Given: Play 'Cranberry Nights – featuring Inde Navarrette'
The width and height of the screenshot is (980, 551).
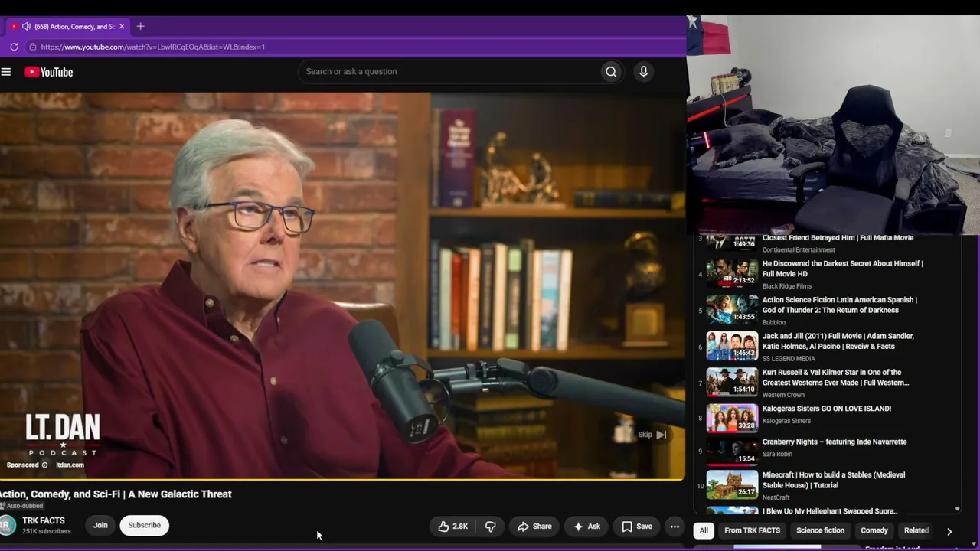Looking at the screenshot, I should pos(835,442).
